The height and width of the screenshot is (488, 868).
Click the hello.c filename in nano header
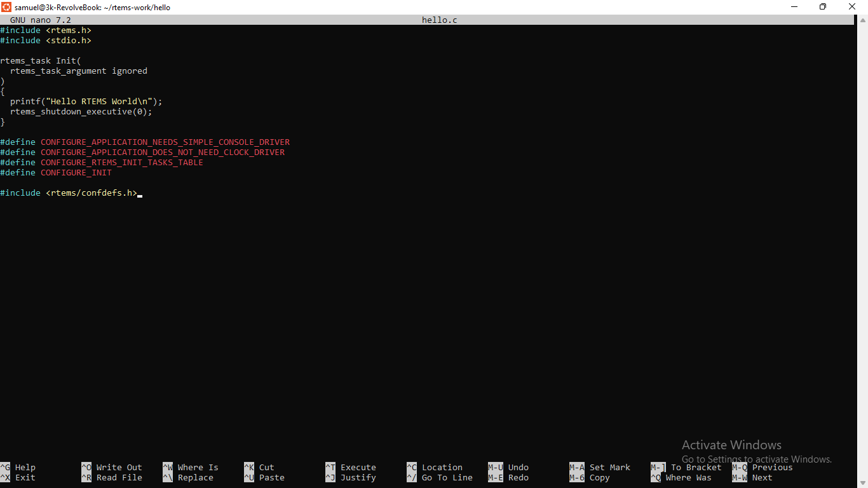(439, 20)
